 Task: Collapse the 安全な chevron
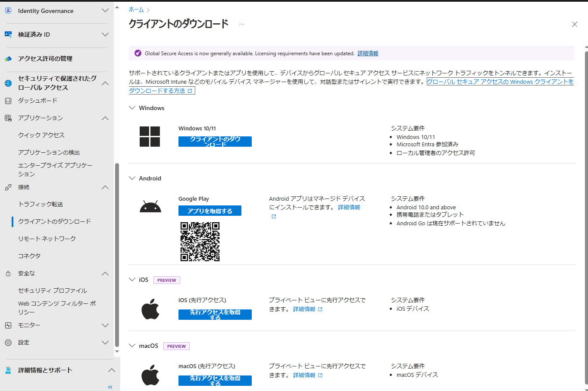[105, 274]
